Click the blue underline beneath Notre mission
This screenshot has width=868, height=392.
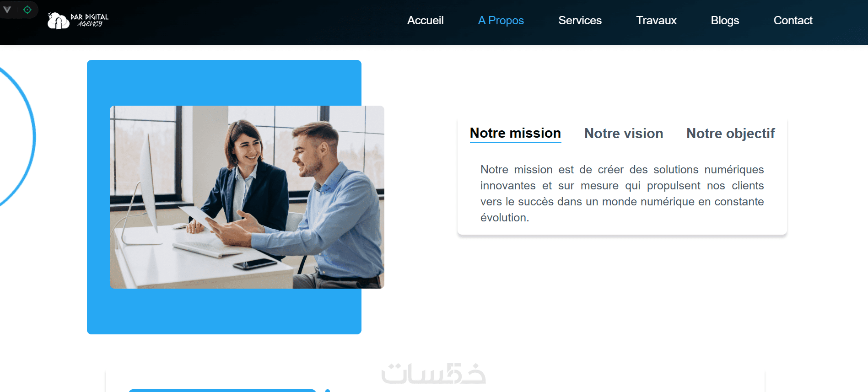click(x=515, y=142)
